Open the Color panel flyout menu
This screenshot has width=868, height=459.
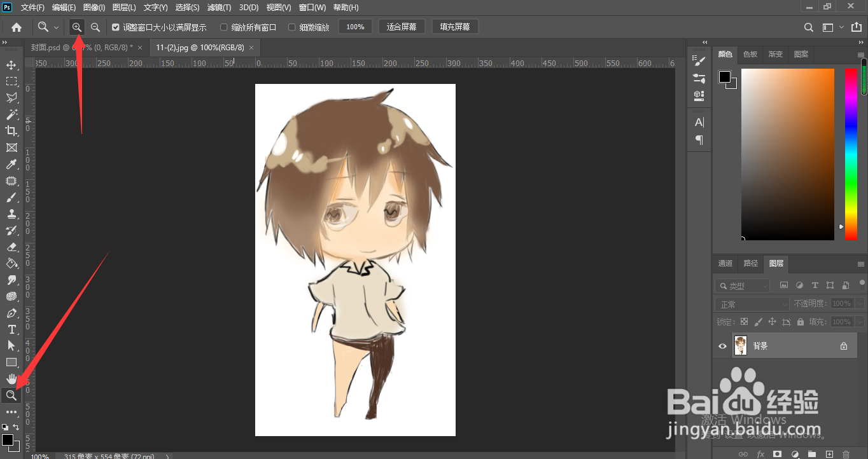click(861, 54)
